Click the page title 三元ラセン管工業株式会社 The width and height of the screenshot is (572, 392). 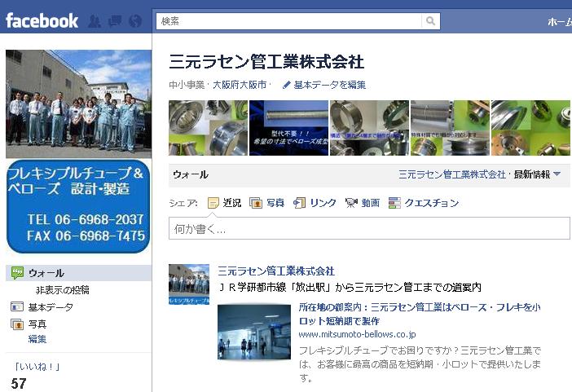266,61
